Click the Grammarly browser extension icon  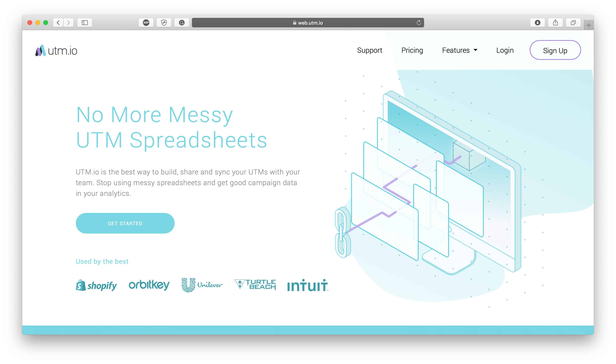click(182, 23)
